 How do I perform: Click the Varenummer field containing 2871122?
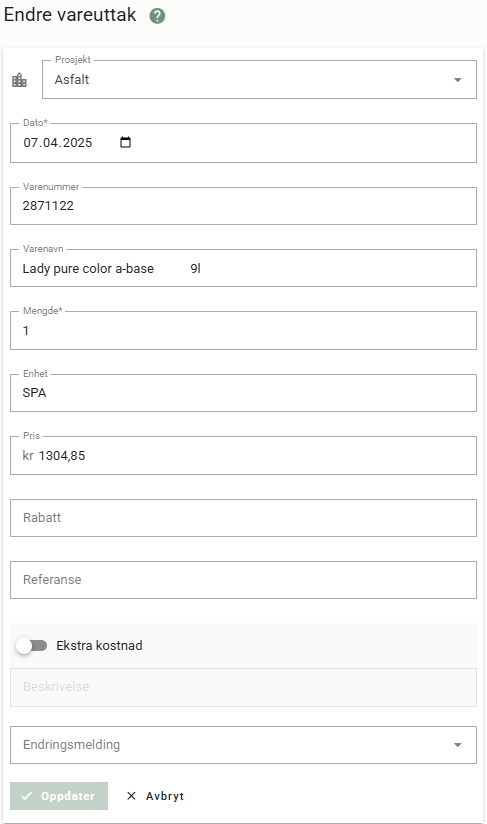click(243, 205)
